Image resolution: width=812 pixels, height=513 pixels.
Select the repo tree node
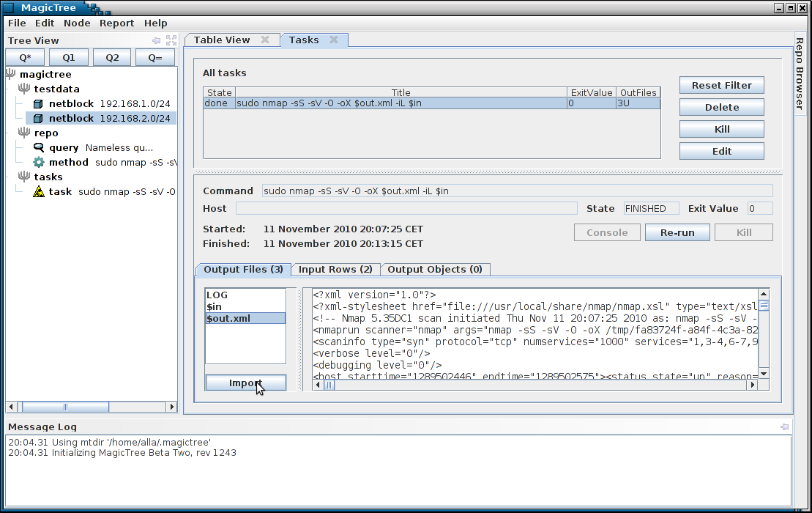[46, 133]
